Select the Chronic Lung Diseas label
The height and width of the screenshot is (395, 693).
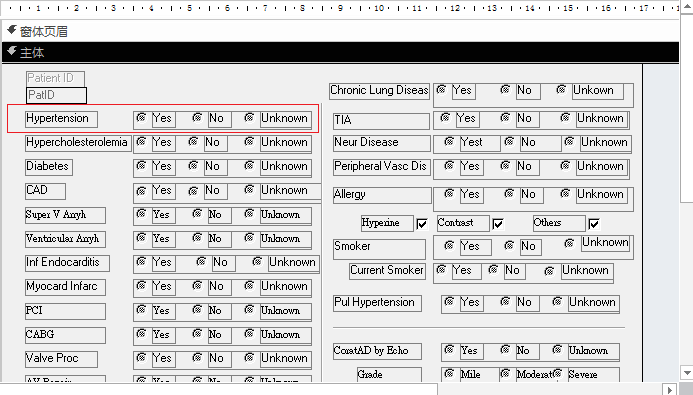coord(380,91)
